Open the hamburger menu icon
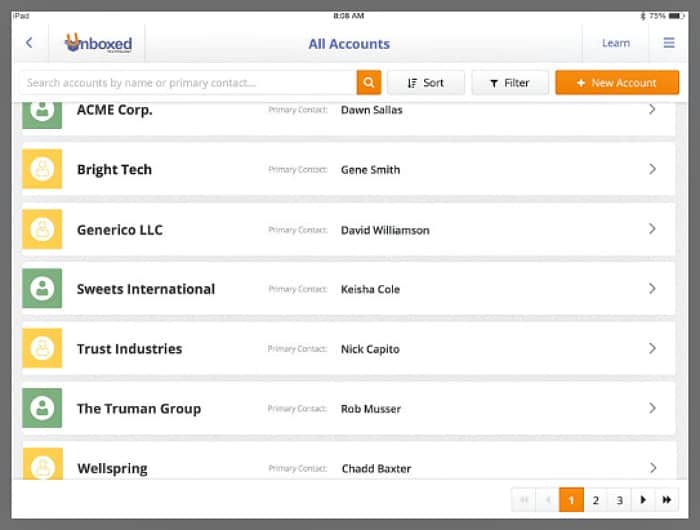Image resolution: width=700 pixels, height=530 pixels. tap(669, 43)
